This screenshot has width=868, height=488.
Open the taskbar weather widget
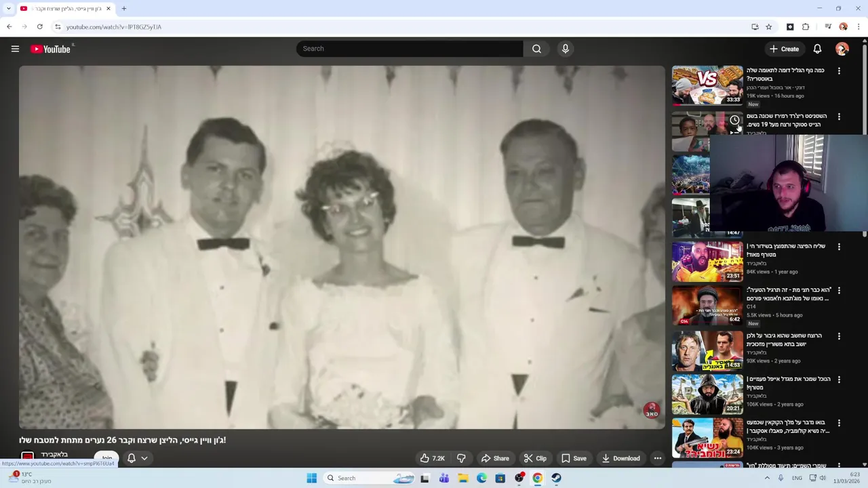[28, 478]
